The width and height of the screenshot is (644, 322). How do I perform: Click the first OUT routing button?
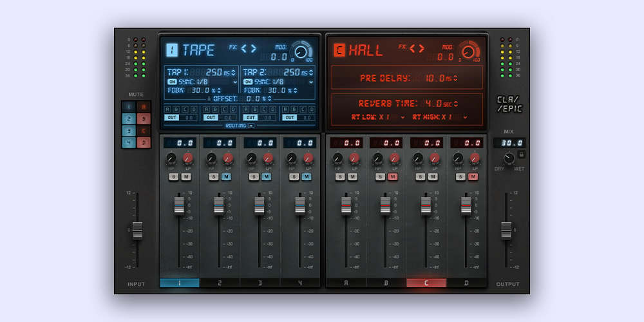[171, 117]
